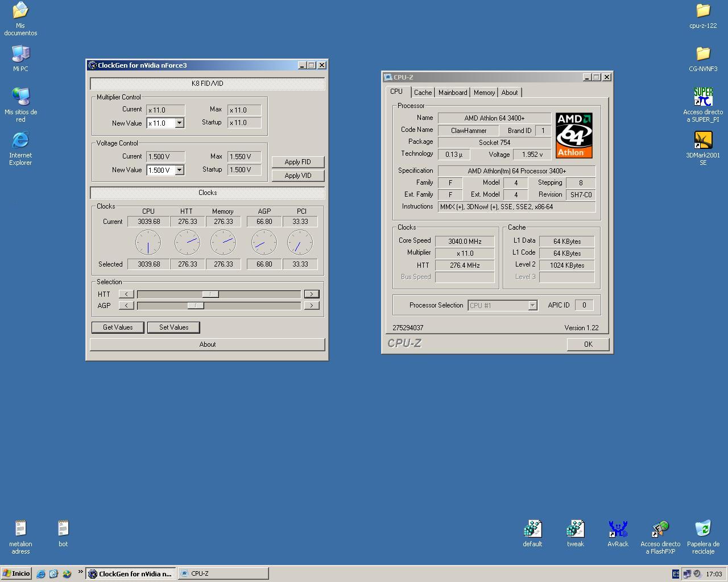This screenshot has width=728, height=582.
Task: Toggle K8 FID/VID section header
Action: pyautogui.click(x=208, y=84)
